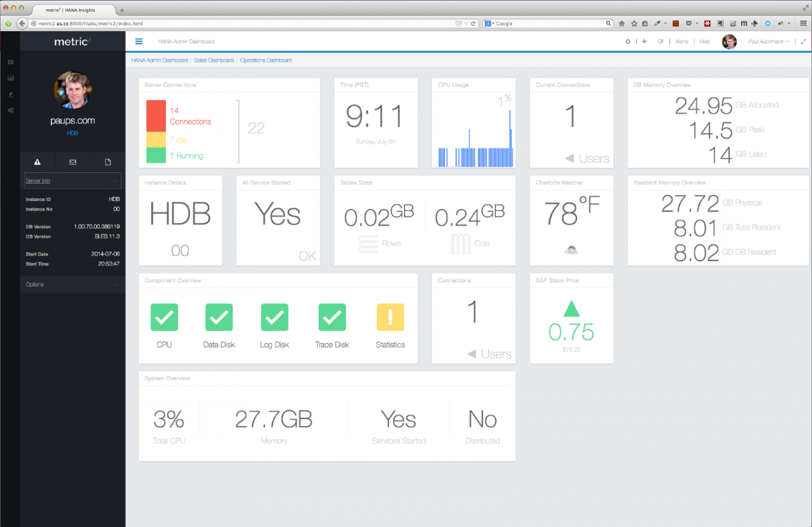Collapse the Server Info section
The height and width of the screenshot is (527, 812).
72,180
